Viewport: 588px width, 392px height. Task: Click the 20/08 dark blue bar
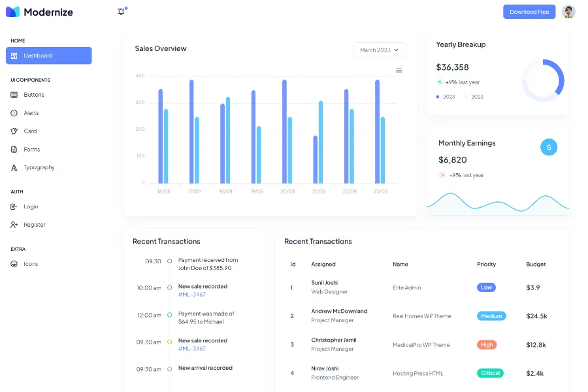pyautogui.click(x=284, y=131)
